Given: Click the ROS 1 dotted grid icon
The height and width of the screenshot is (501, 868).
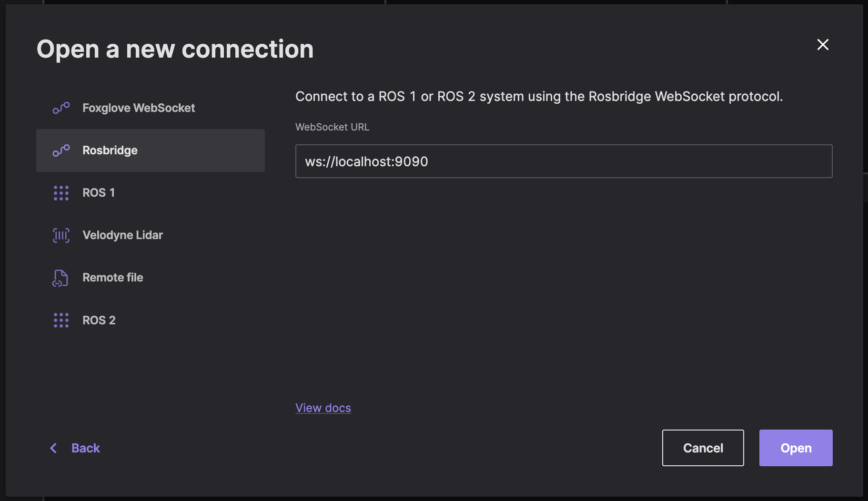Looking at the screenshot, I should coord(61,193).
